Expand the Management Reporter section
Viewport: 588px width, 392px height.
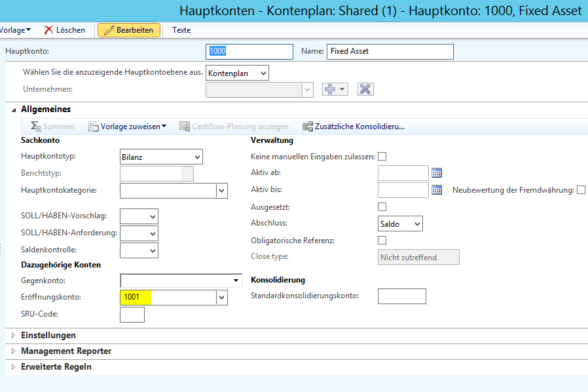[x=66, y=351]
